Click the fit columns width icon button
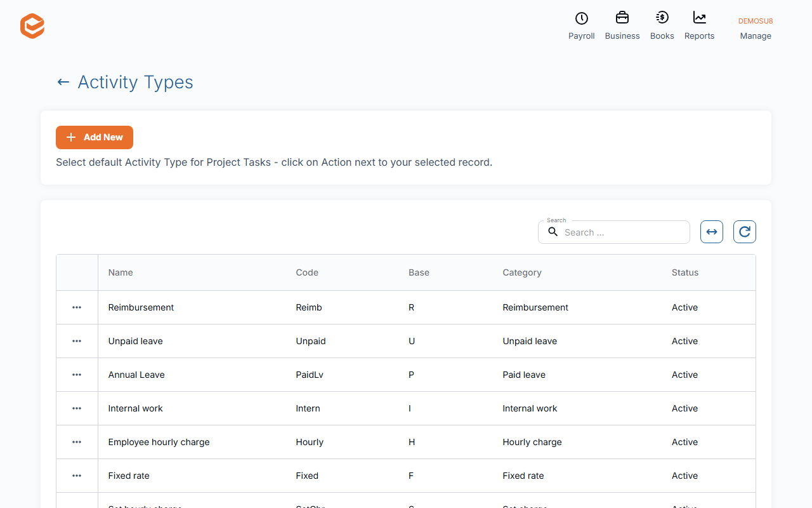The image size is (812, 508). click(x=712, y=232)
